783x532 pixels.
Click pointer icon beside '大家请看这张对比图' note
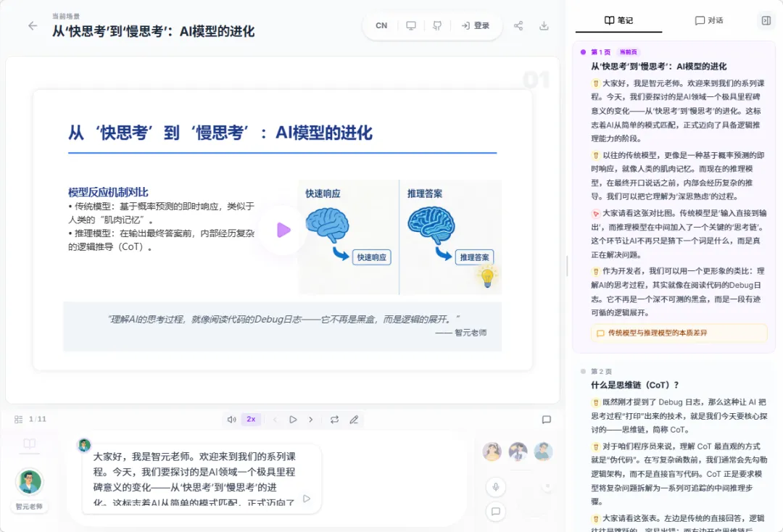click(x=596, y=214)
